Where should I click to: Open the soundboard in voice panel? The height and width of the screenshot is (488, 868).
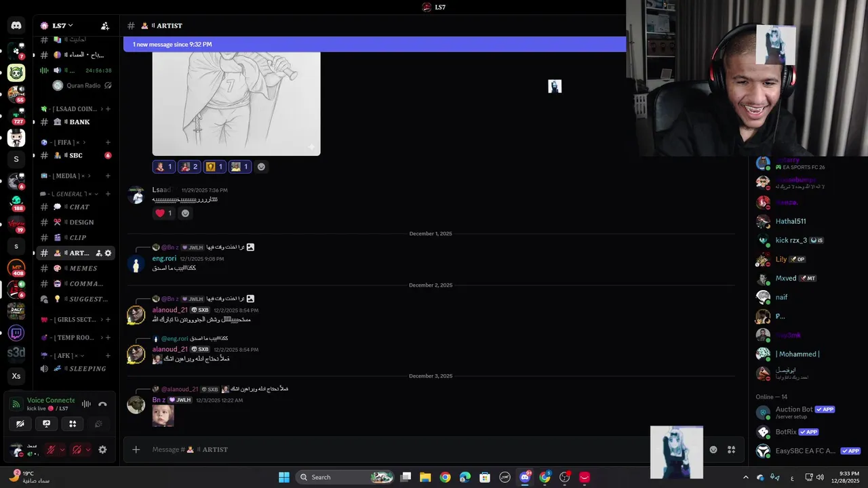[99, 424]
